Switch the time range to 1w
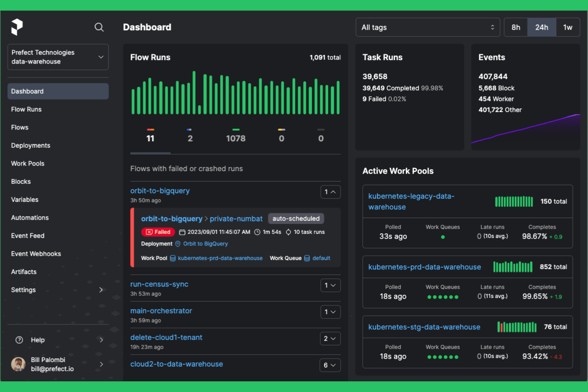The image size is (588, 392). click(568, 27)
